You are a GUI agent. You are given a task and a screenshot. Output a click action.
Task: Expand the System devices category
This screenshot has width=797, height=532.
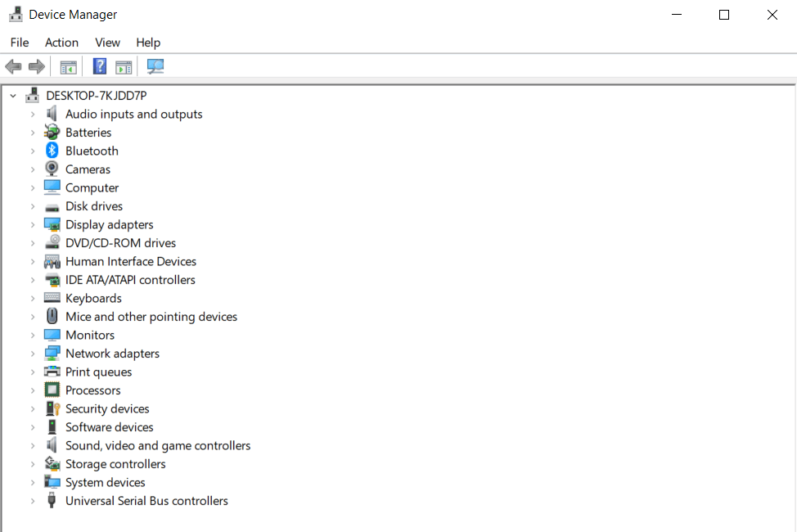33,482
